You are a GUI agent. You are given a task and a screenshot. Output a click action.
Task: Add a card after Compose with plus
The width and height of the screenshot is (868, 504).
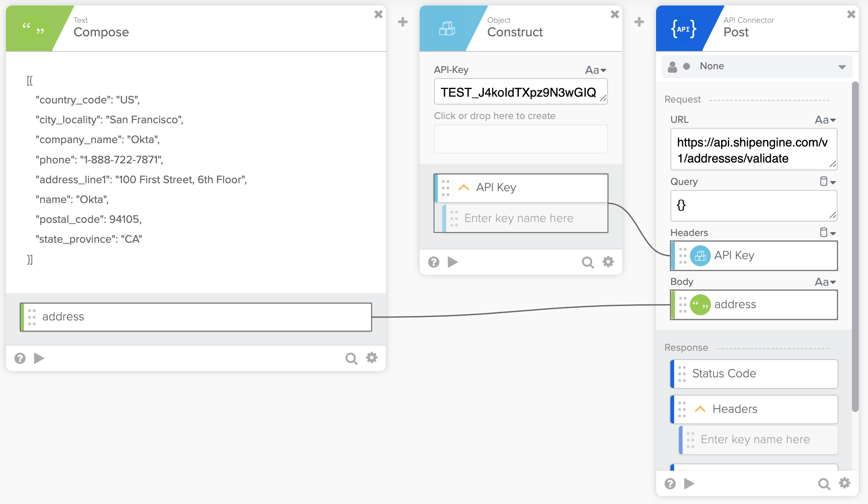pyautogui.click(x=403, y=22)
